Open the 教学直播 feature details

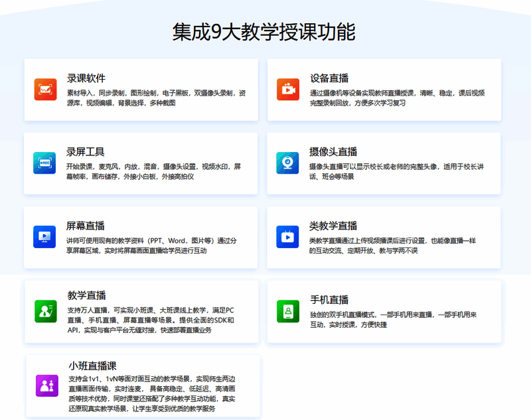pos(87,295)
